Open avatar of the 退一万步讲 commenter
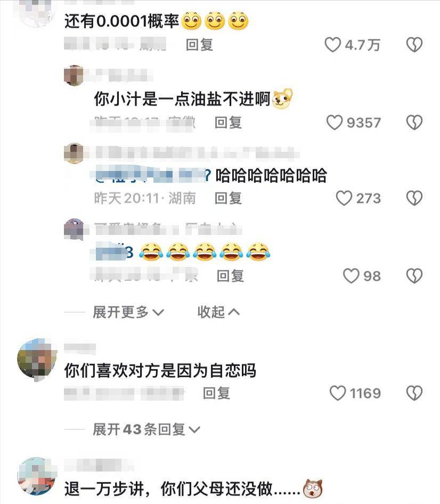Screen dimensions: 440x504 [37, 477]
